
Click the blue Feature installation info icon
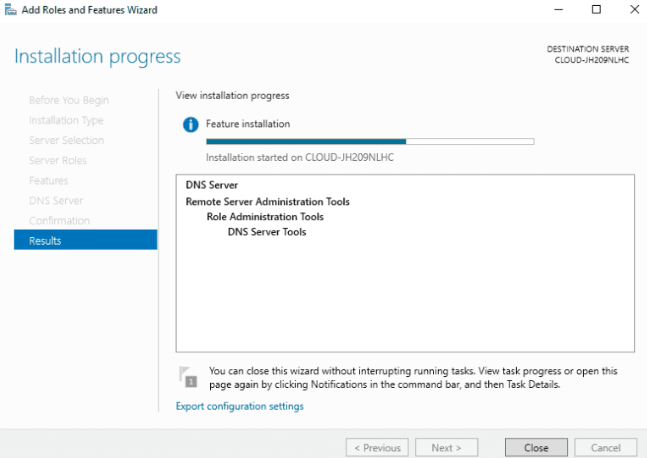coord(191,124)
